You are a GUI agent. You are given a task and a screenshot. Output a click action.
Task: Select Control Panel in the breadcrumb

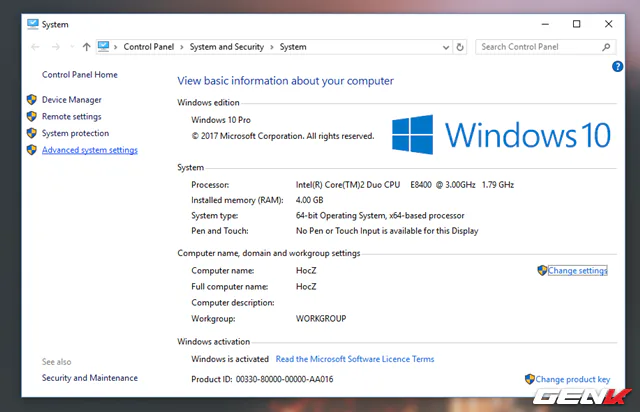pyautogui.click(x=149, y=47)
